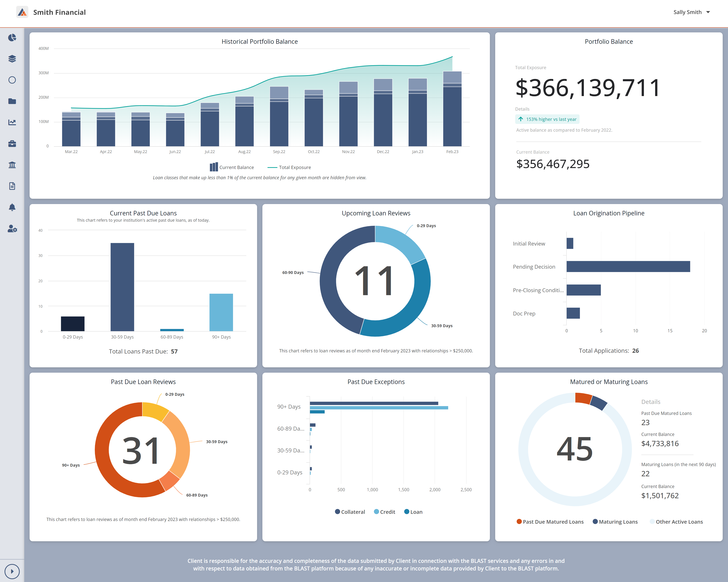
Task: Select the analytics trend chart sidebar icon
Action: pos(12,122)
